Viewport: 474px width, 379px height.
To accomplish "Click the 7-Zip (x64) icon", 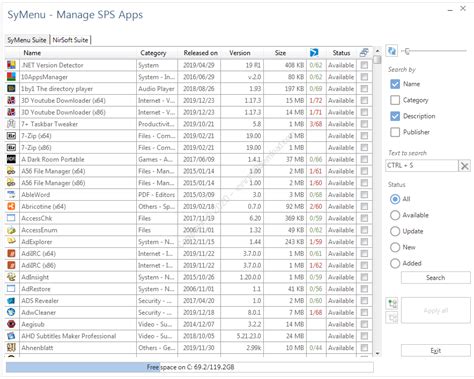I will point(11,135).
